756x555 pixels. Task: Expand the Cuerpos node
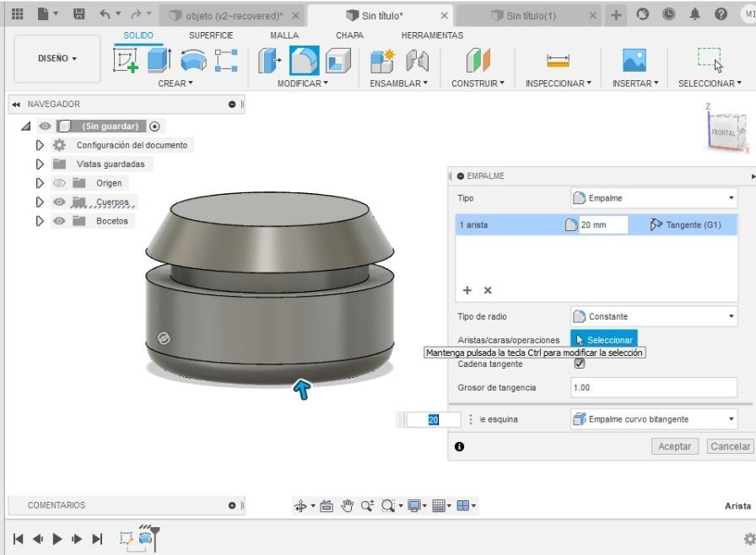40,202
